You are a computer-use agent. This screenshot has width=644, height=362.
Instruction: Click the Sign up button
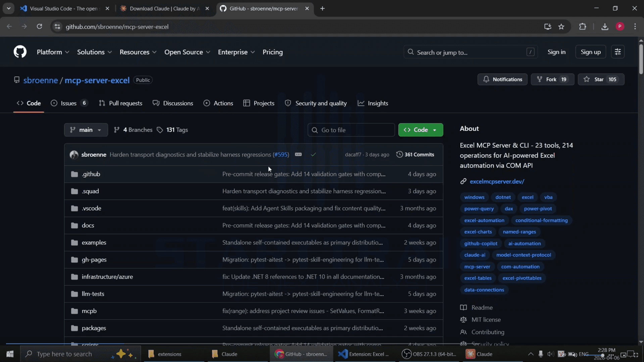coord(590,52)
